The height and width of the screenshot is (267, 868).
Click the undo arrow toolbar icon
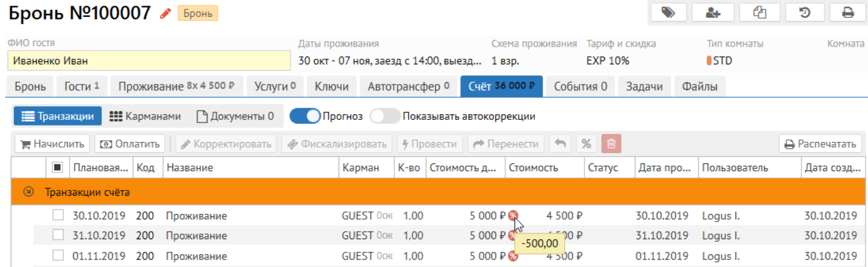[560, 144]
